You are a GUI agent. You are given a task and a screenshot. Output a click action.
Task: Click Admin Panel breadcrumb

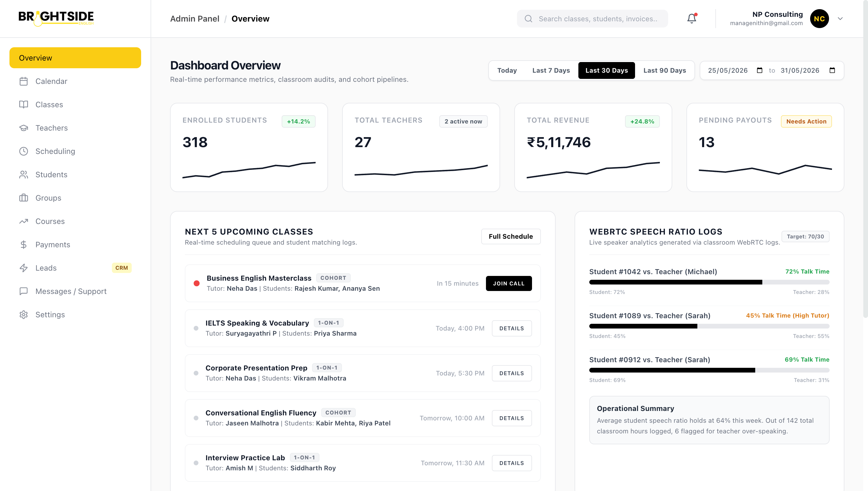pyautogui.click(x=195, y=19)
